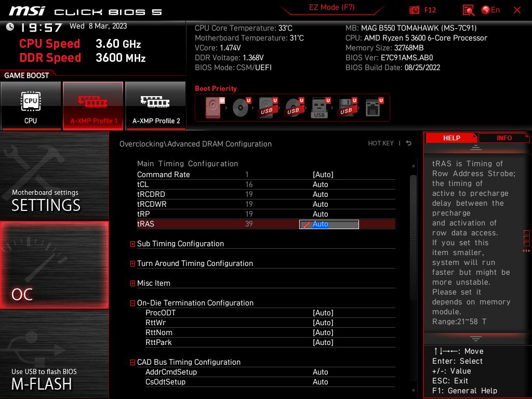This screenshot has height=399, width=532.
Task: Select the USB optical drive boot icon
Action: coord(294,108)
